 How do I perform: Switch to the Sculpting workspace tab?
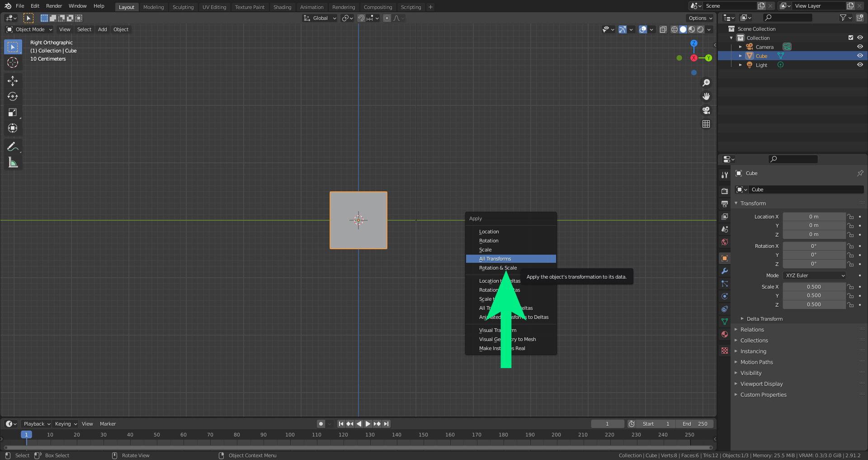(183, 7)
